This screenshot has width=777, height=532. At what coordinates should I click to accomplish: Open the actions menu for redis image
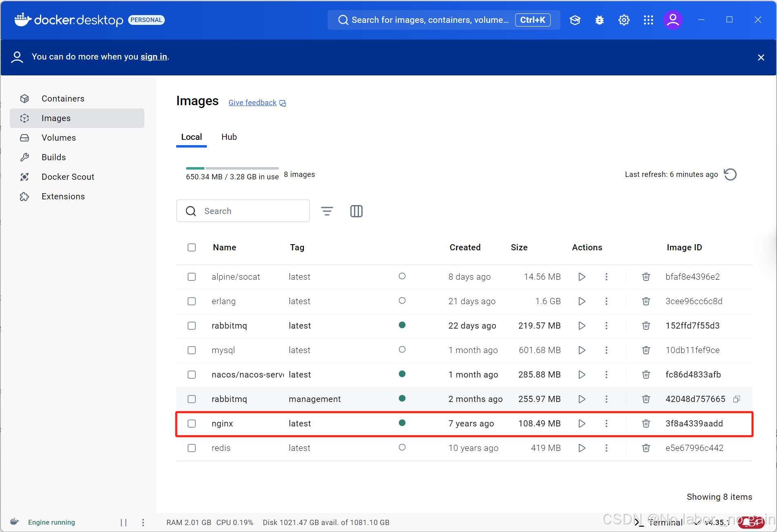(607, 448)
